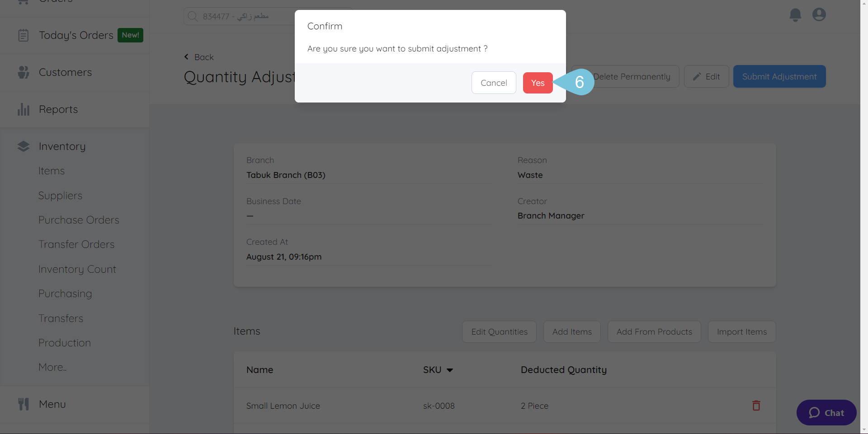Click the Menu fork and knife icon
The width and height of the screenshot is (868, 434).
(x=24, y=404)
